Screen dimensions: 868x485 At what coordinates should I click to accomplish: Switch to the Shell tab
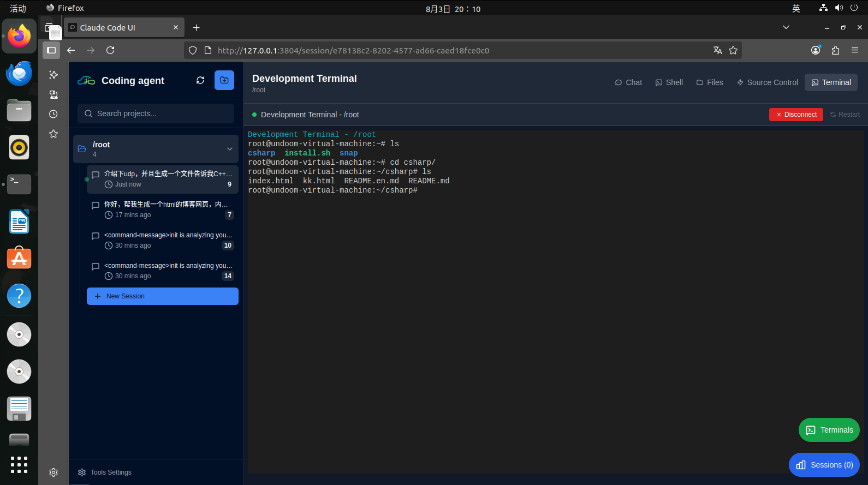coord(669,82)
